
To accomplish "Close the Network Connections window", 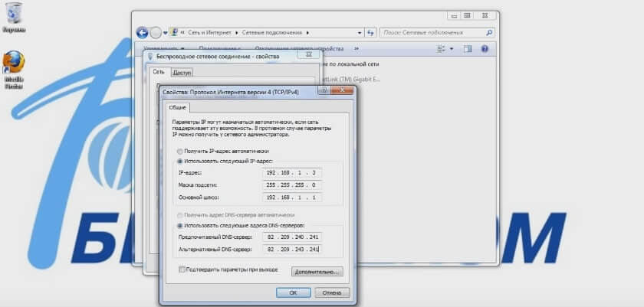I will click(x=485, y=15).
